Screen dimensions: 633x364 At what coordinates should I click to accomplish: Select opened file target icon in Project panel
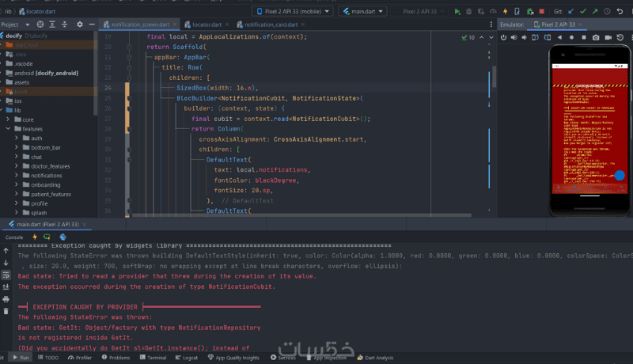pos(40,25)
